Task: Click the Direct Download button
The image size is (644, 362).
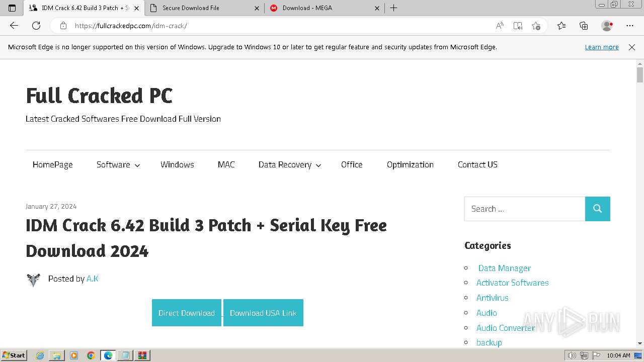Action: pos(187,313)
